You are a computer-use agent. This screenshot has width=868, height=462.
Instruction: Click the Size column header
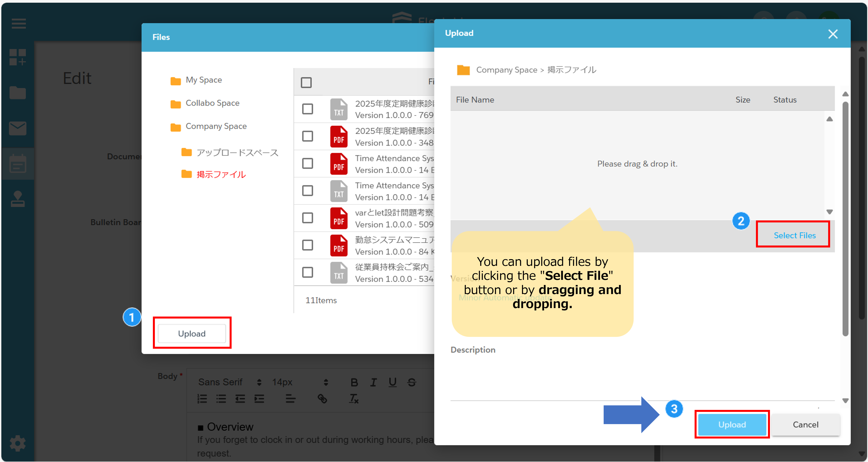743,100
